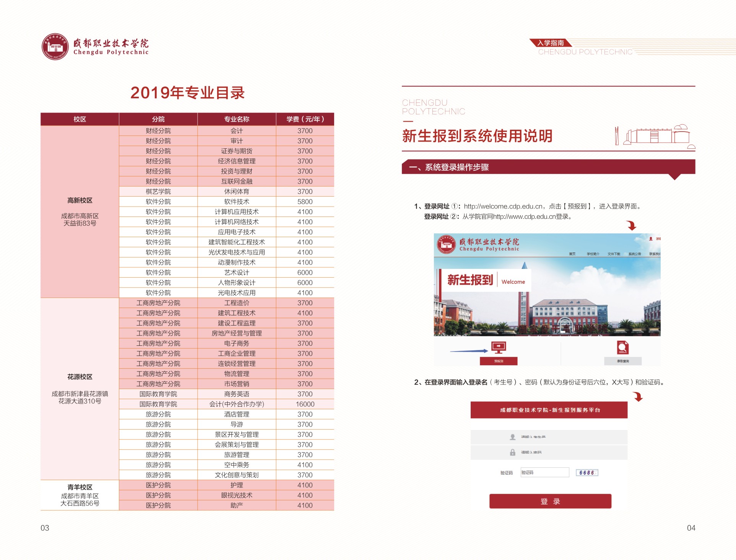The image size is (736, 560).
Task: Click the school logo inside the website screenshot
Action: point(446,244)
